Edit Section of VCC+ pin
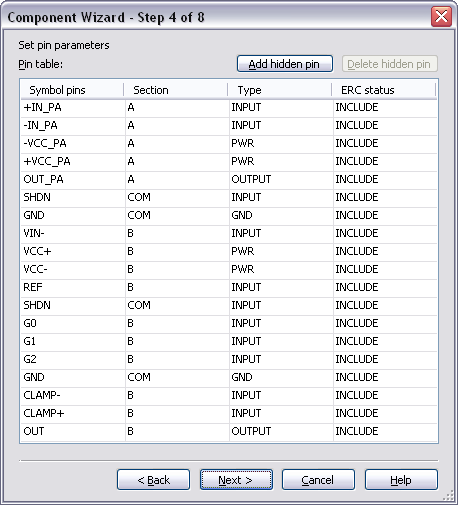The image size is (458, 505). point(177,252)
